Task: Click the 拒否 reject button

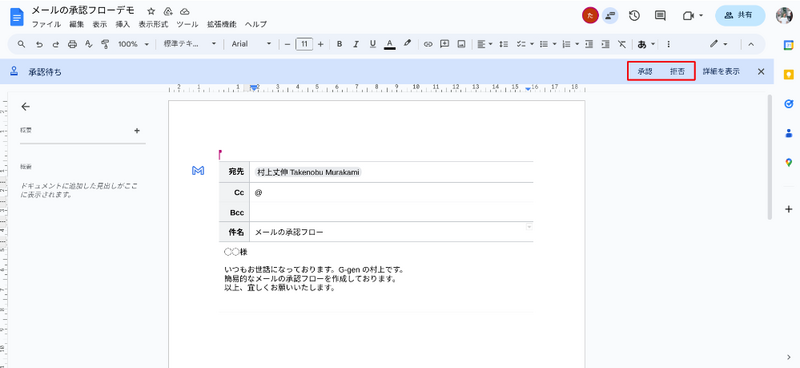Action: point(678,72)
